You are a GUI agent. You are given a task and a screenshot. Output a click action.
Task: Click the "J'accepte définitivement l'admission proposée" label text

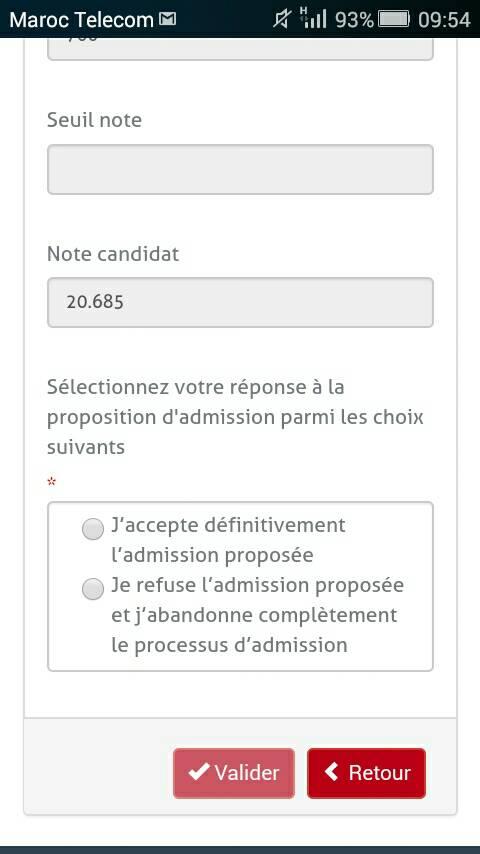[x=228, y=540]
